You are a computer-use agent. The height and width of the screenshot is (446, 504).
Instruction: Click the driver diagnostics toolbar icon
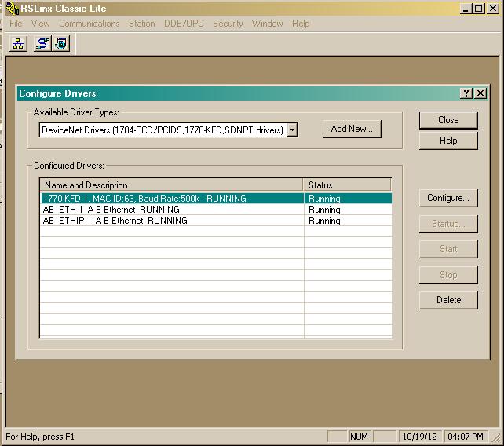pos(60,44)
